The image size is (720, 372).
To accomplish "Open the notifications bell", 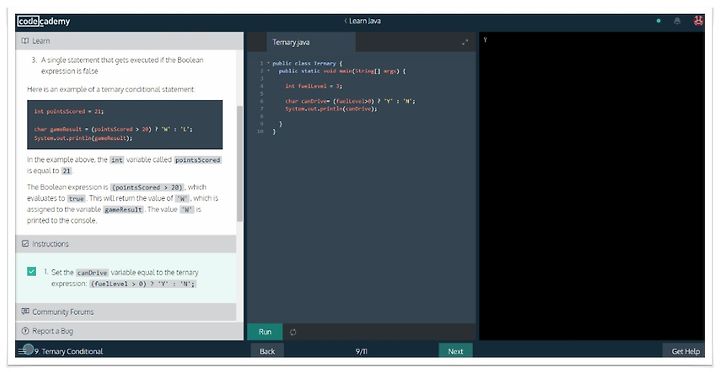I will [677, 21].
